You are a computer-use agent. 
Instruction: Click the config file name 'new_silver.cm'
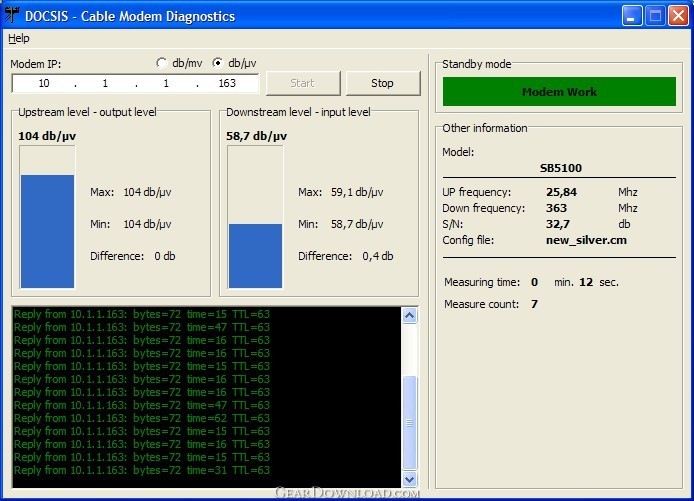point(586,240)
